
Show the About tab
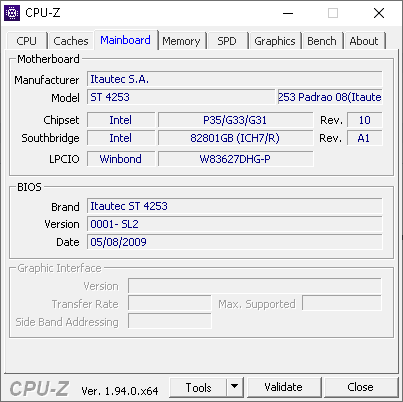coord(364,41)
